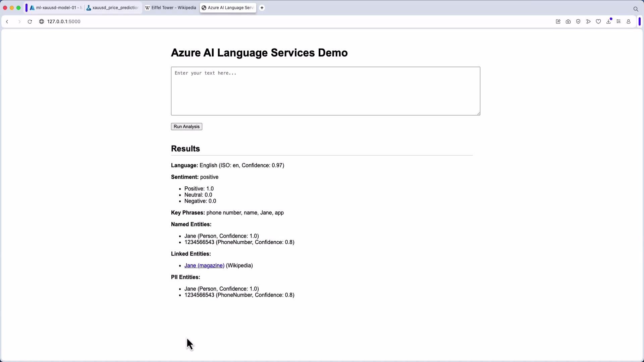Image resolution: width=644 pixels, height=362 pixels.
Task: Go back with the back arrow
Action: (7, 21)
